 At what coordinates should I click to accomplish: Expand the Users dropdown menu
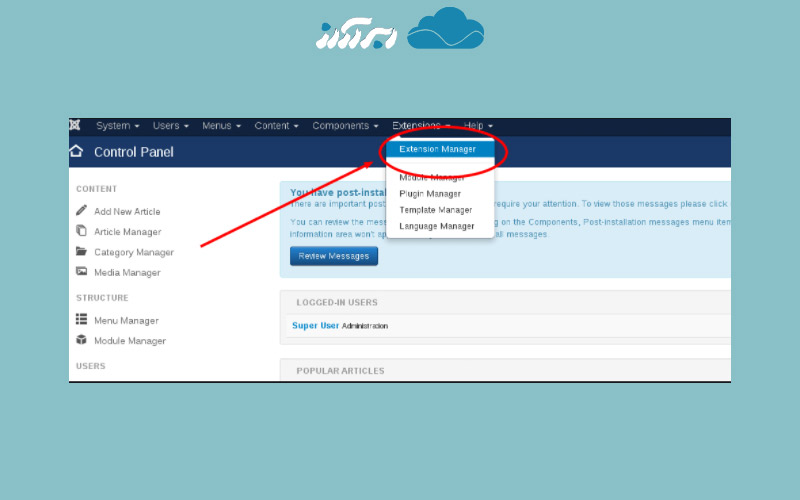170,126
